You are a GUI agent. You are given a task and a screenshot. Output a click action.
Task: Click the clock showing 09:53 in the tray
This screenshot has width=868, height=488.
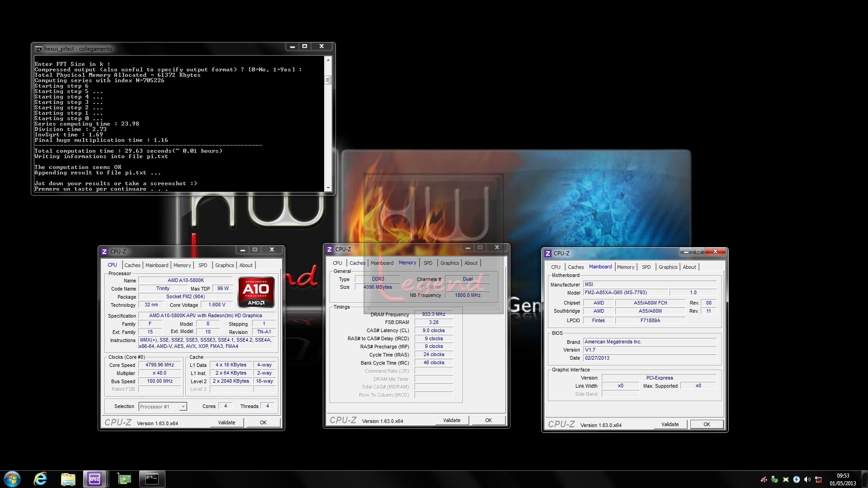843,476
